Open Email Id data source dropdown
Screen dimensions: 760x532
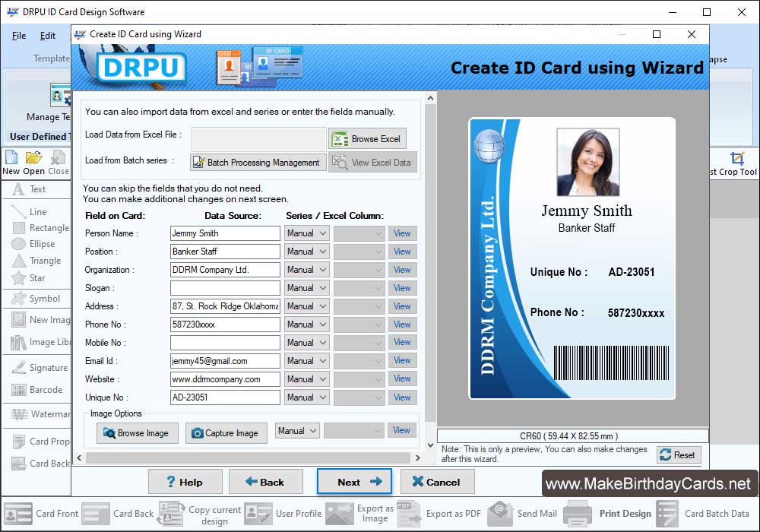tap(307, 361)
